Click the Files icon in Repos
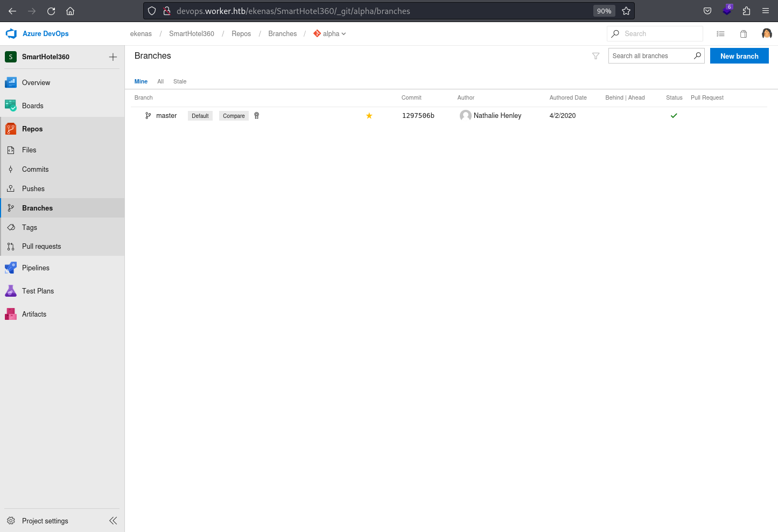778x532 pixels. tap(11, 150)
